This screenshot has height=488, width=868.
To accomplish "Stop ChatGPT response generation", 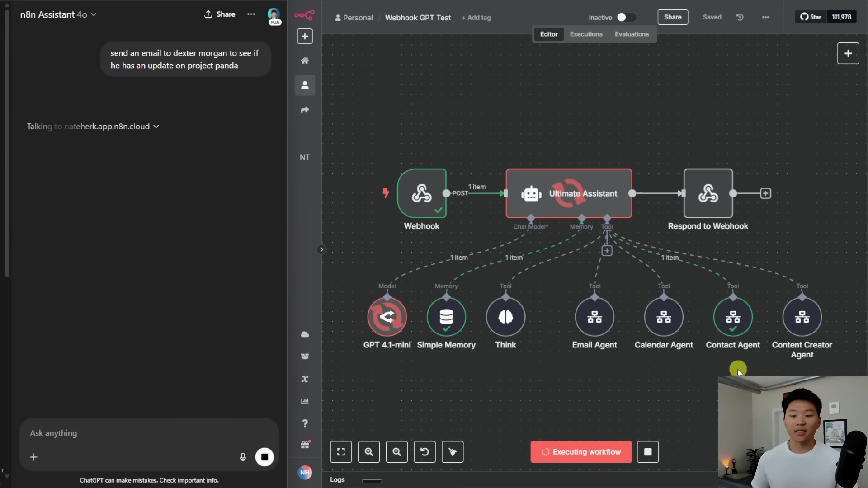I will click(264, 457).
